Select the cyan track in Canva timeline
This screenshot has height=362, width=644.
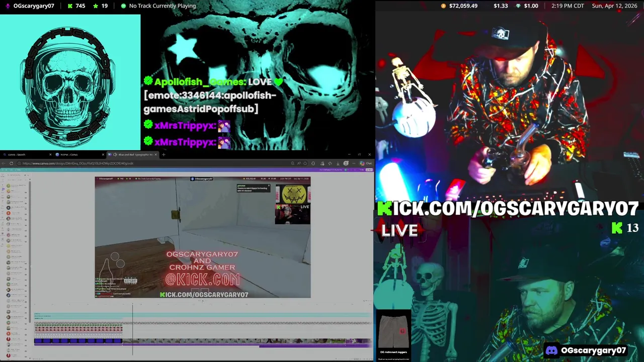201,316
